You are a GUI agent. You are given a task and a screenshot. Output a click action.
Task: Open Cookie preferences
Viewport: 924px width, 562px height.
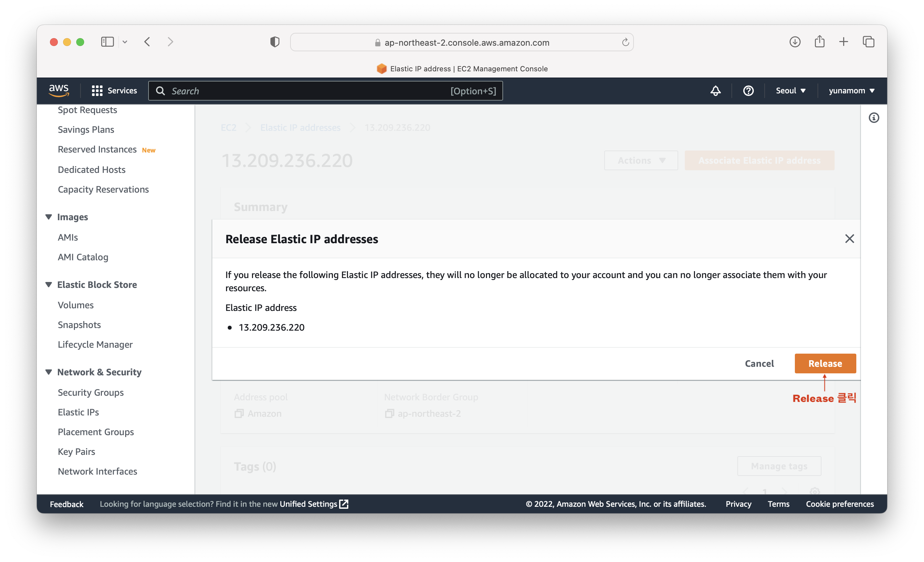click(x=840, y=504)
